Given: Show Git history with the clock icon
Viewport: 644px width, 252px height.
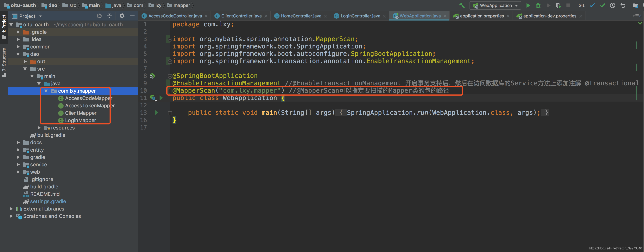Looking at the screenshot, I should (613, 5).
